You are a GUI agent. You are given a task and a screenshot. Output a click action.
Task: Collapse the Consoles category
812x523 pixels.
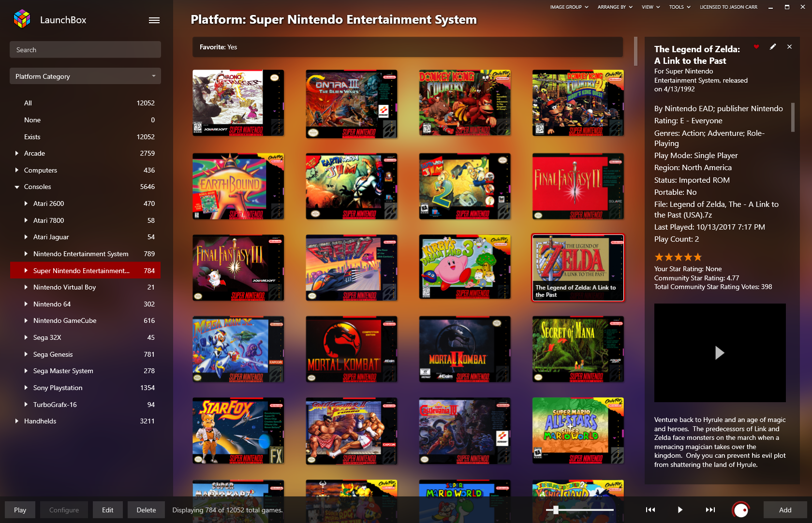pyautogui.click(x=17, y=187)
